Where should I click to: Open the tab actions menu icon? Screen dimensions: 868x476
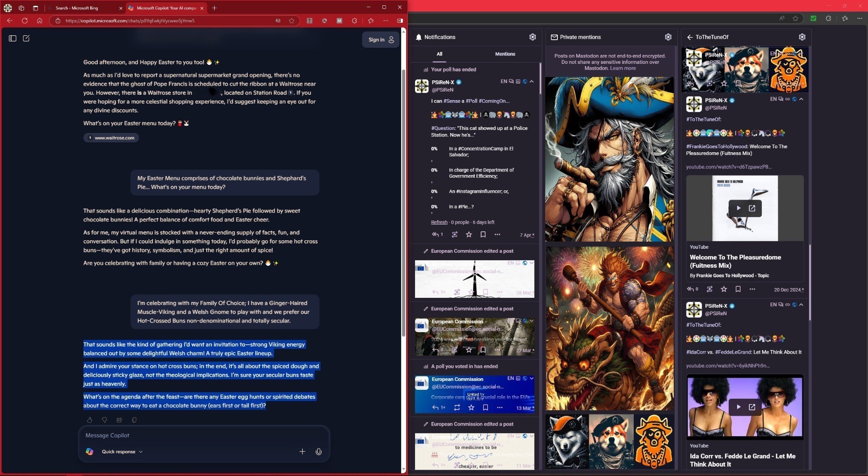[x=35, y=8]
